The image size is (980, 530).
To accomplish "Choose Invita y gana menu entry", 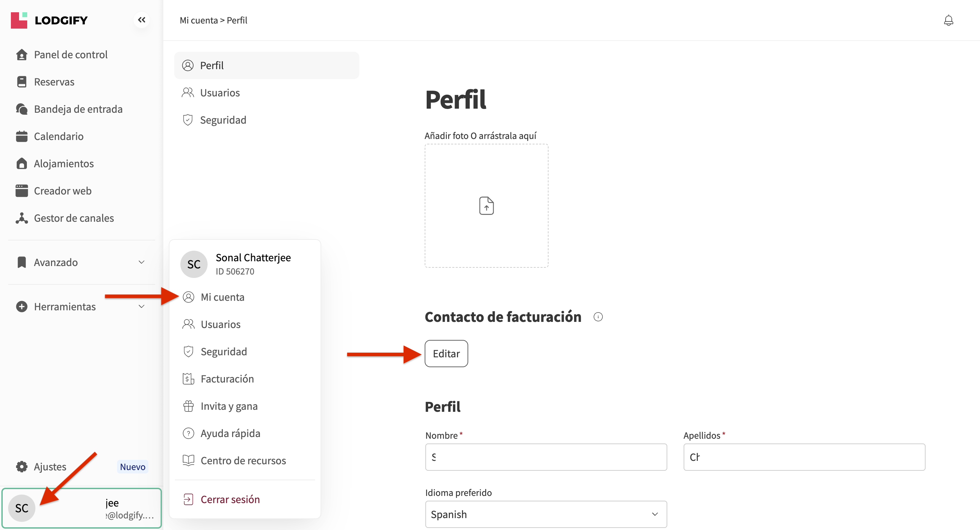I will [229, 406].
